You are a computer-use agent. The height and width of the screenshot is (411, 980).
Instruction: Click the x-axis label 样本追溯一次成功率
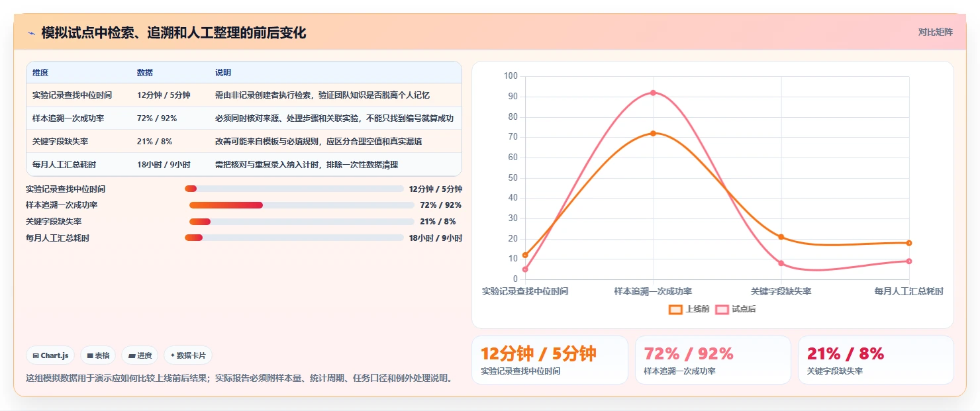pyautogui.click(x=653, y=291)
